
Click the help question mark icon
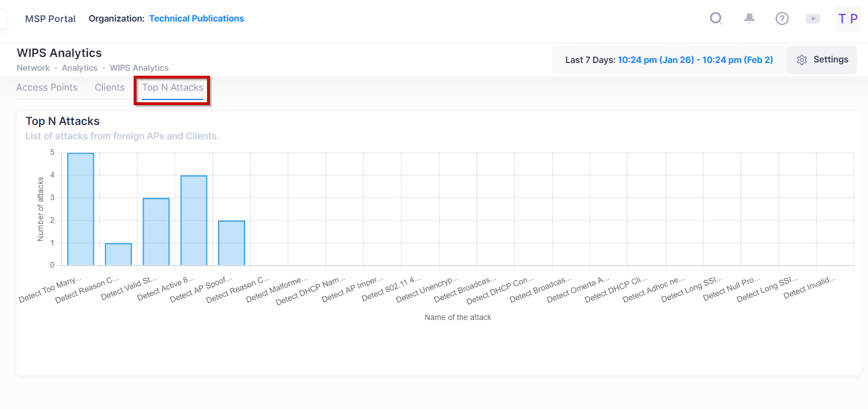tap(782, 18)
